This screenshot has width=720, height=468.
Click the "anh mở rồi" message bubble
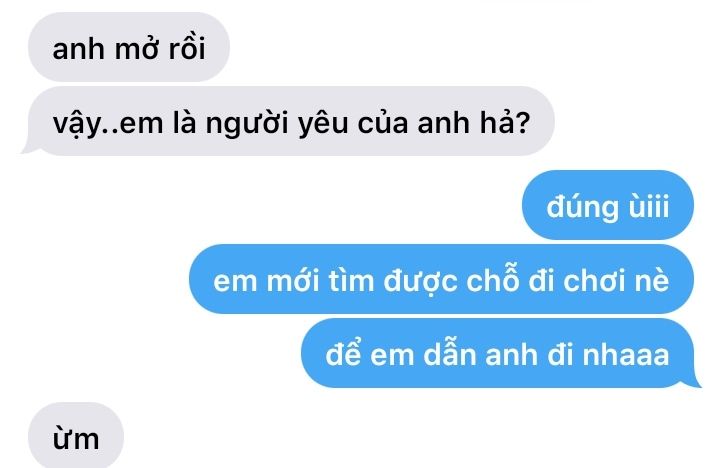[129, 47]
